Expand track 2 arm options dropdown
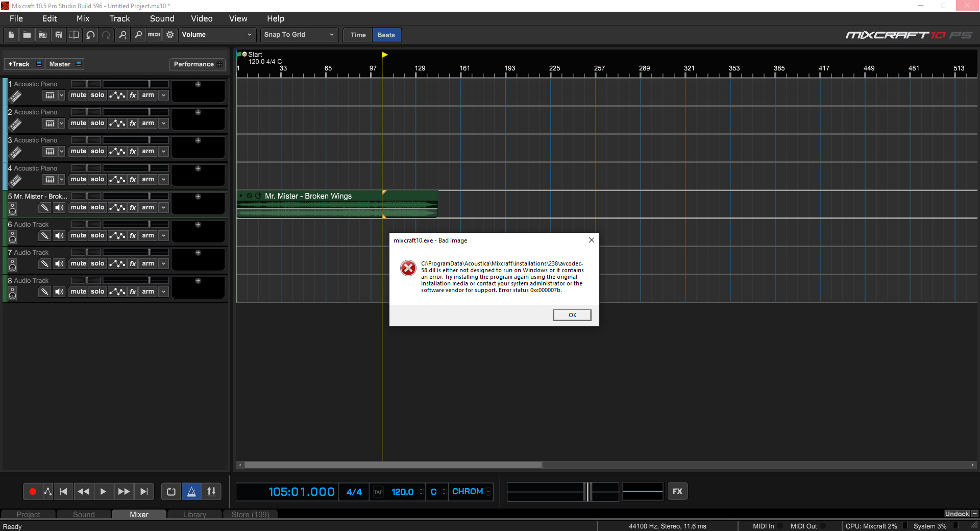 [x=163, y=123]
